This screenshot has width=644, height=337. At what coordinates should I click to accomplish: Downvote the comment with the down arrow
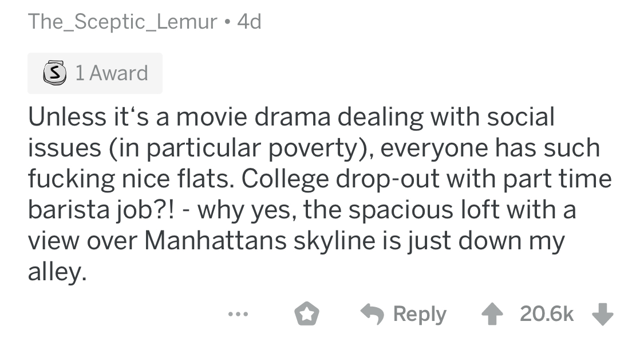click(x=605, y=314)
